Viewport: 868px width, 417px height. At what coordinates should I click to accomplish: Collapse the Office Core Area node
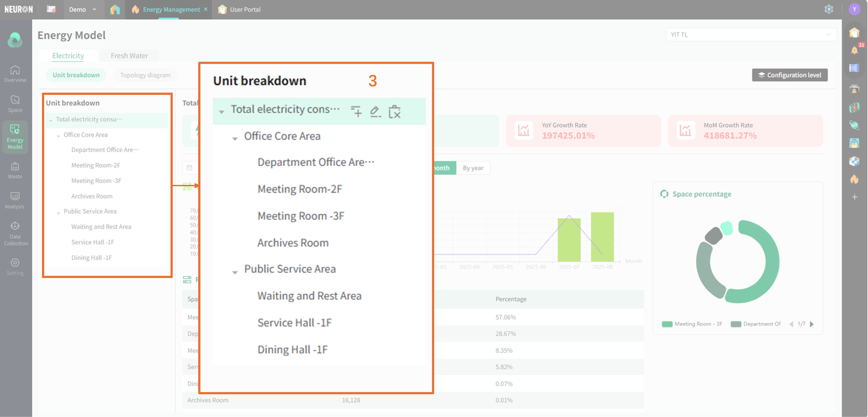click(59, 136)
